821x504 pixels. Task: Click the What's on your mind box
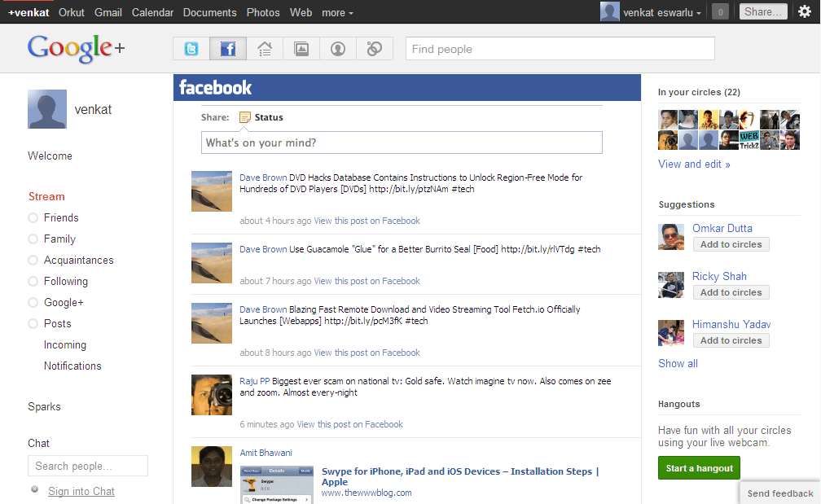[402, 142]
